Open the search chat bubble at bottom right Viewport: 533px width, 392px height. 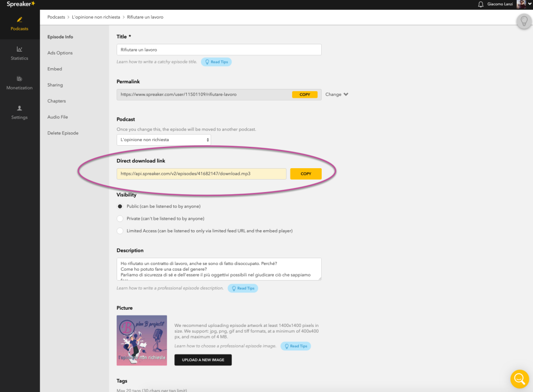point(519,378)
